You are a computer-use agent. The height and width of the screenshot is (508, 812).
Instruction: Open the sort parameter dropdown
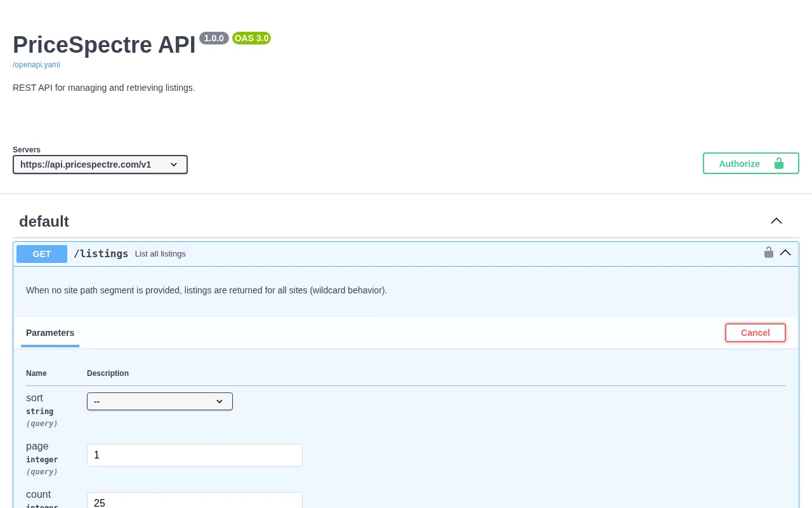[160, 401]
